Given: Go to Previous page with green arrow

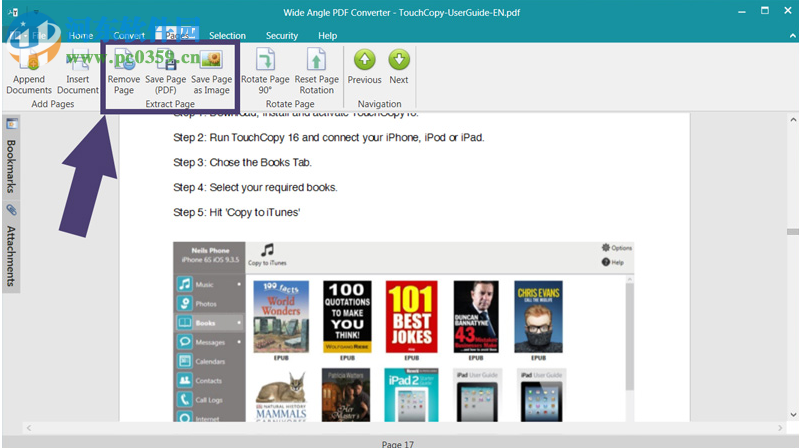Looking at the screenshot, I should point(364,60).
